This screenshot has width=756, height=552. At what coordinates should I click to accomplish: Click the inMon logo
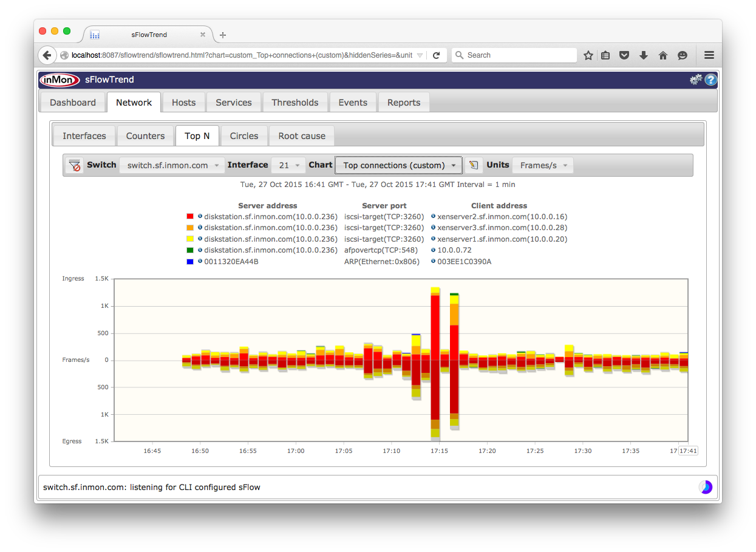(60, 80)
